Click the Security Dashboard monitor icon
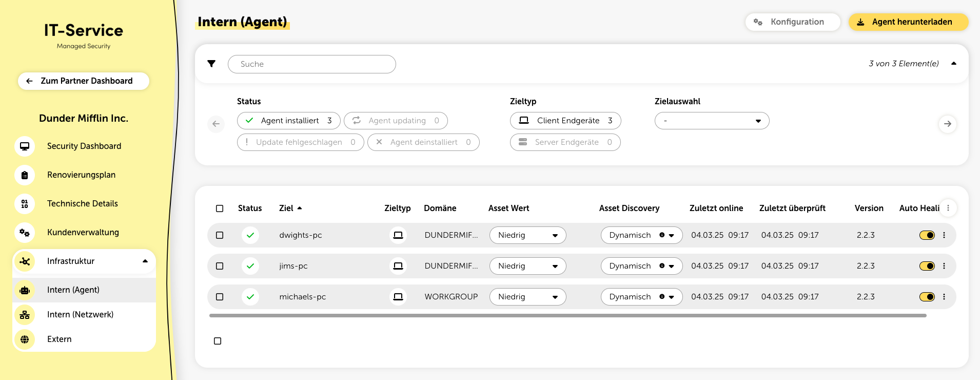Viewport: 980px width, 380px height. point(25,146)
